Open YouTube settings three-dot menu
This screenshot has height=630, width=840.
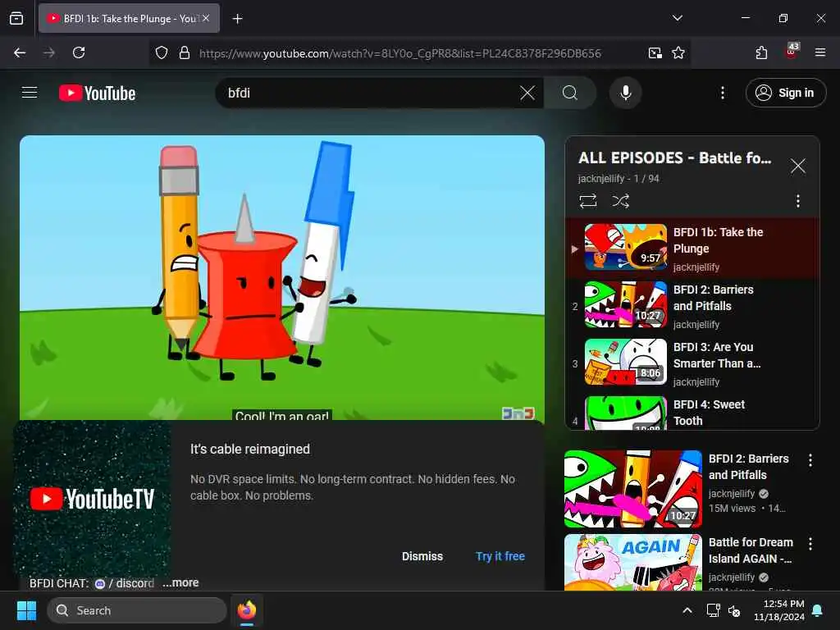click(x=723, y=94)
